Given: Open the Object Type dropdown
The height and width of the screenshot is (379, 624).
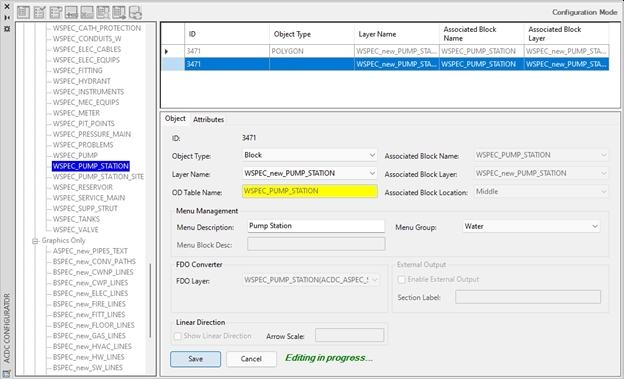Looking at the screenshot, I should pos(372,155).
